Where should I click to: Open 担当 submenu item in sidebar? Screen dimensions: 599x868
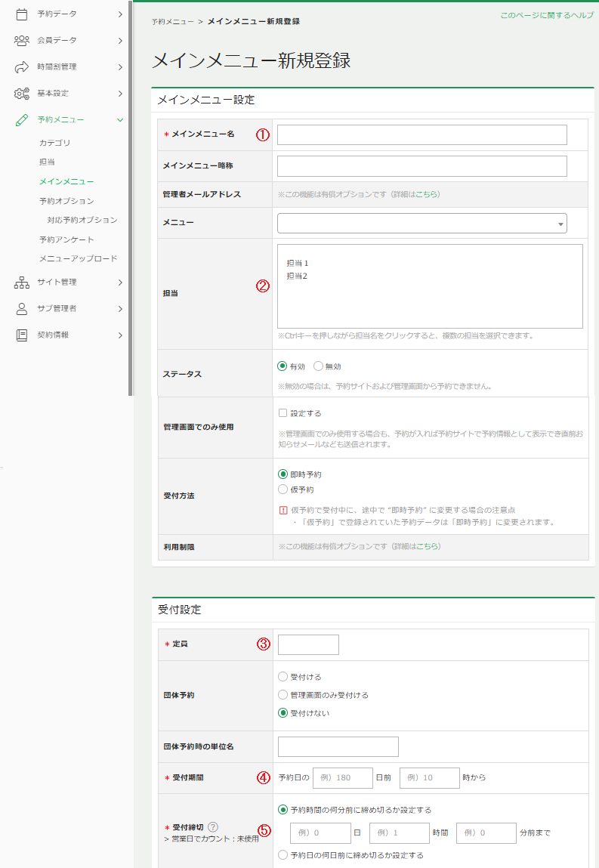[47, 162]
